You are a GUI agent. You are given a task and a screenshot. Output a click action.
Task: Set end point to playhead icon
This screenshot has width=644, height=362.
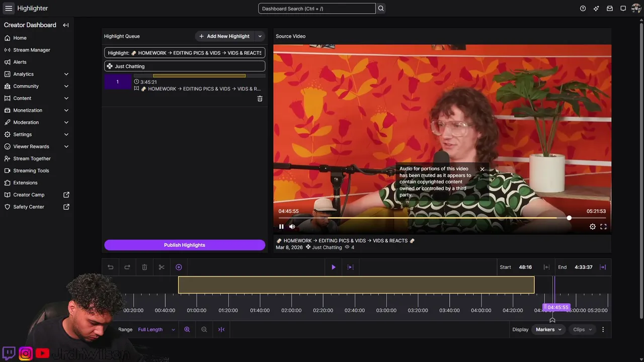603,267
